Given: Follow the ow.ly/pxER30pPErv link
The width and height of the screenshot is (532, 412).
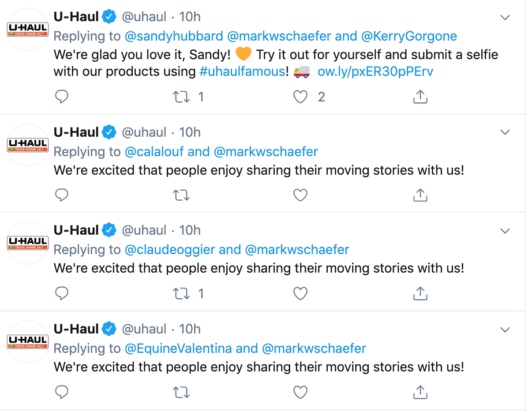Looking at the screenshot, I should 375,71.
